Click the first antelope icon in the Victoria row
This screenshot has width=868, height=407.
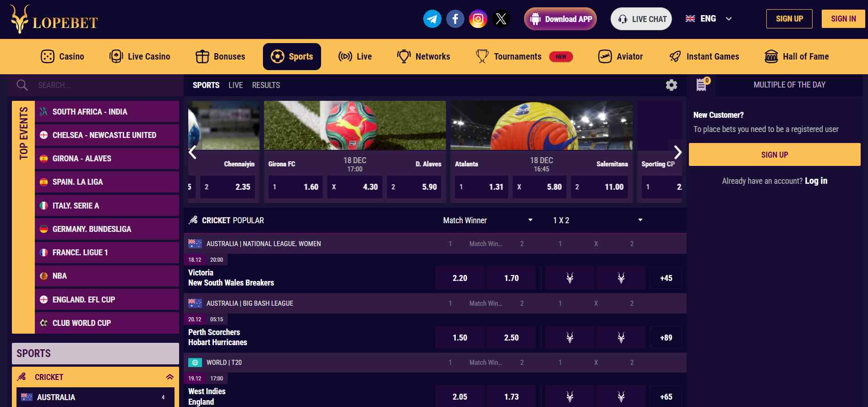click(569, 278)
